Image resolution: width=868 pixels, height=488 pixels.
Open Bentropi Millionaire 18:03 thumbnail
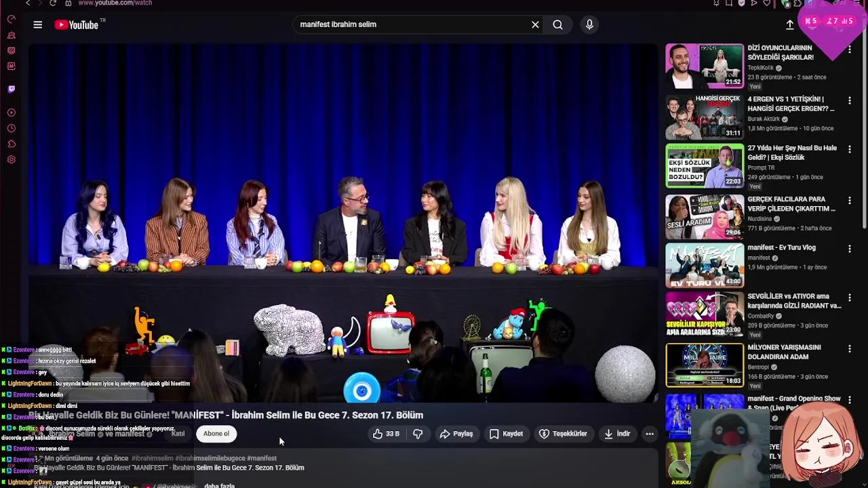(x=705, y=365)
